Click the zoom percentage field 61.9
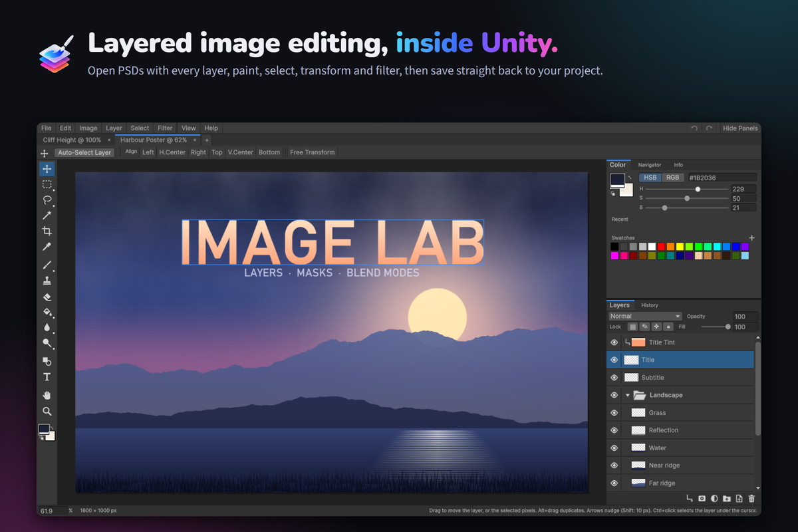 click(x=52, y=511)
